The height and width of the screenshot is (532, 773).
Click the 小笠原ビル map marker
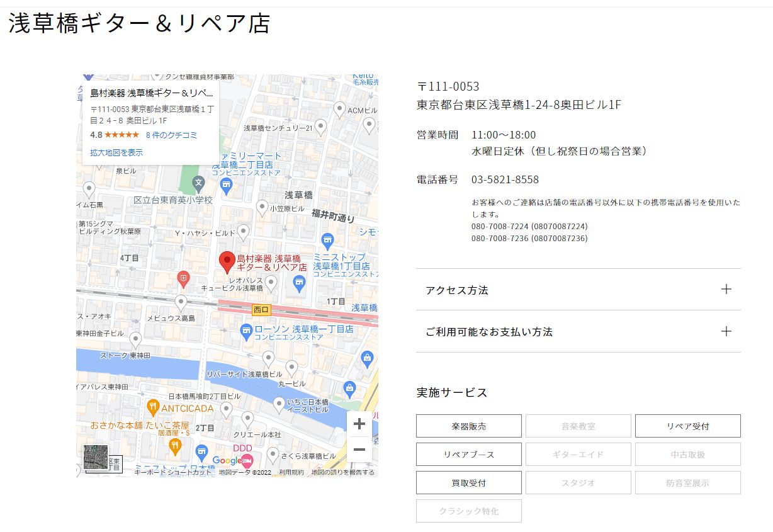click(262, 207)
